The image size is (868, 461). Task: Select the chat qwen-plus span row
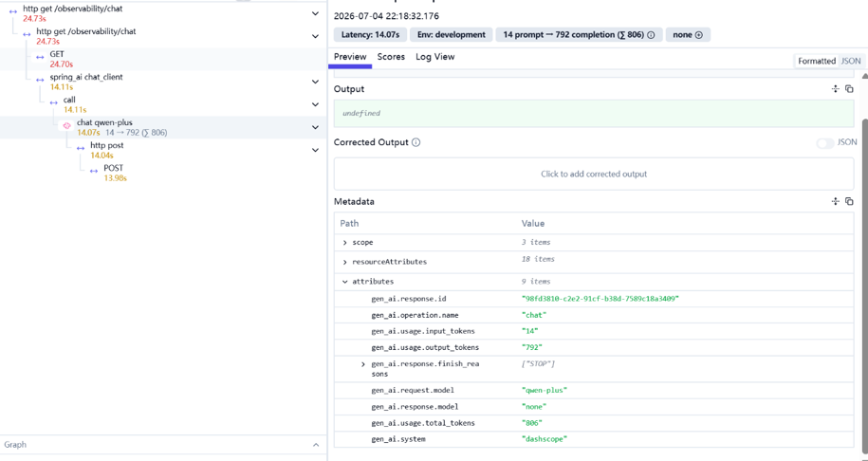click(x=163, y=127)
